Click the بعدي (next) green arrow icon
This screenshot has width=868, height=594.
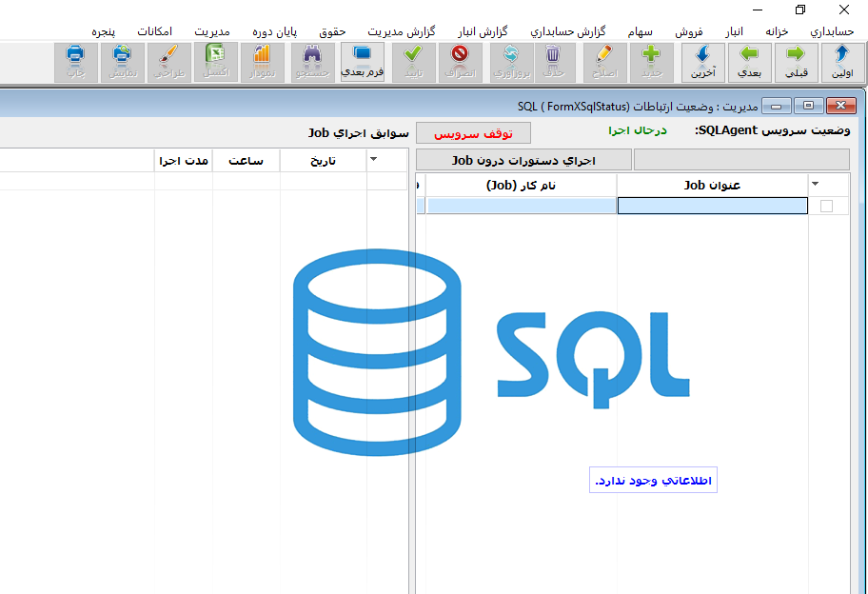(x=750, y=63)
